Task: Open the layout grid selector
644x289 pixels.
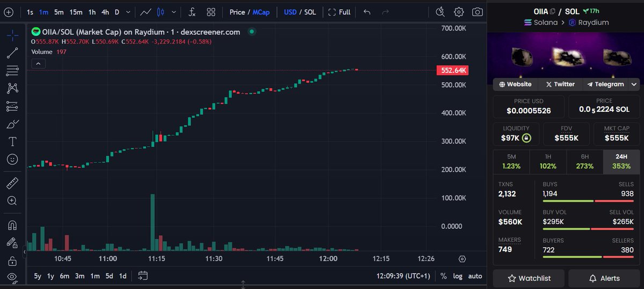Action: click(x=211, y=12)
